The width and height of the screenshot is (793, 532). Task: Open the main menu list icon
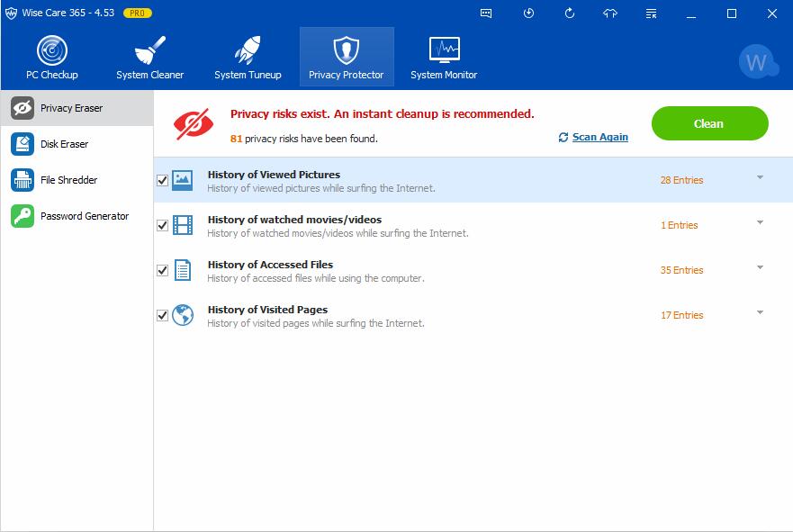(651, 14)
